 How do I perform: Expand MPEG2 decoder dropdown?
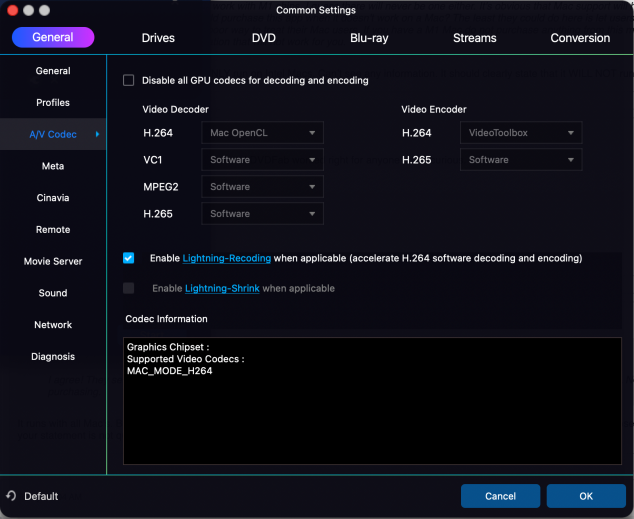point(262,187)
